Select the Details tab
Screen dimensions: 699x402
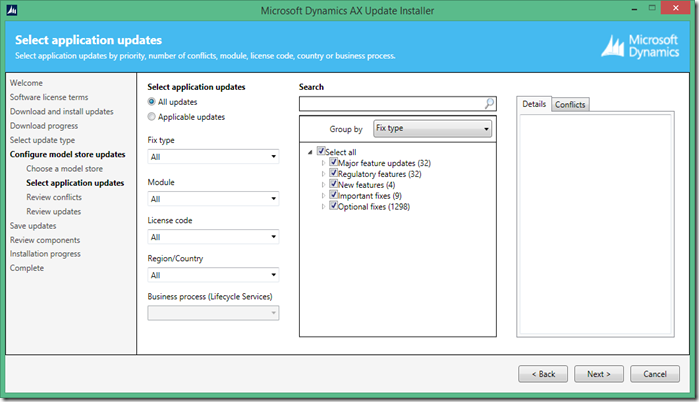point(534,104)
